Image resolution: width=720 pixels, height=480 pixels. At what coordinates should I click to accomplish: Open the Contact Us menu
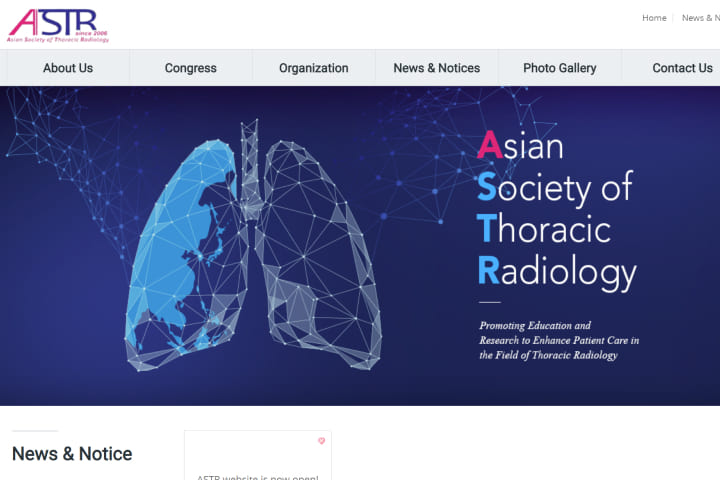coord(682,68)
